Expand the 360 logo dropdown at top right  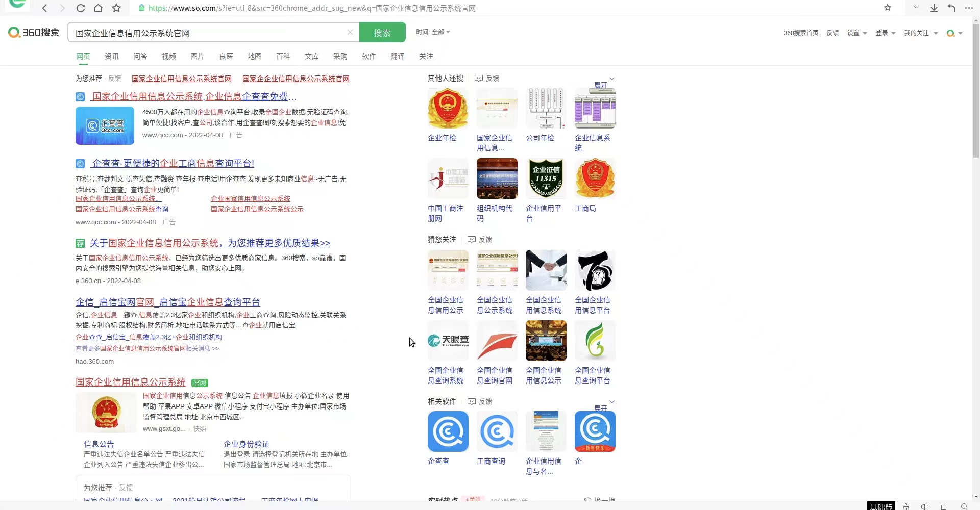click(x=954, y=33)
